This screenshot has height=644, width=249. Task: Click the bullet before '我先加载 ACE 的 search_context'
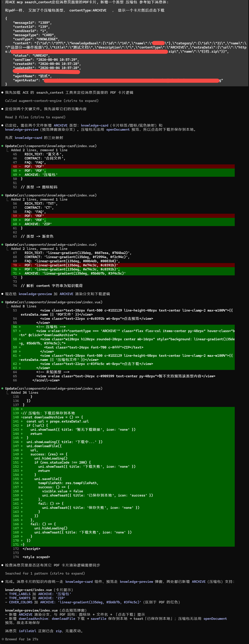pyautogui.click(x=3, y=93)
